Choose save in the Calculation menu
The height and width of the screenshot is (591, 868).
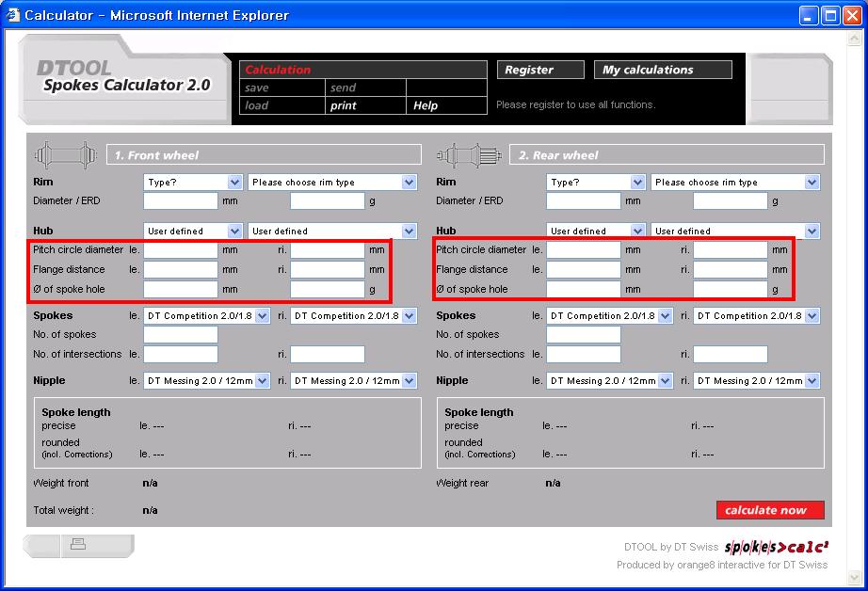[x=282, y=88]
